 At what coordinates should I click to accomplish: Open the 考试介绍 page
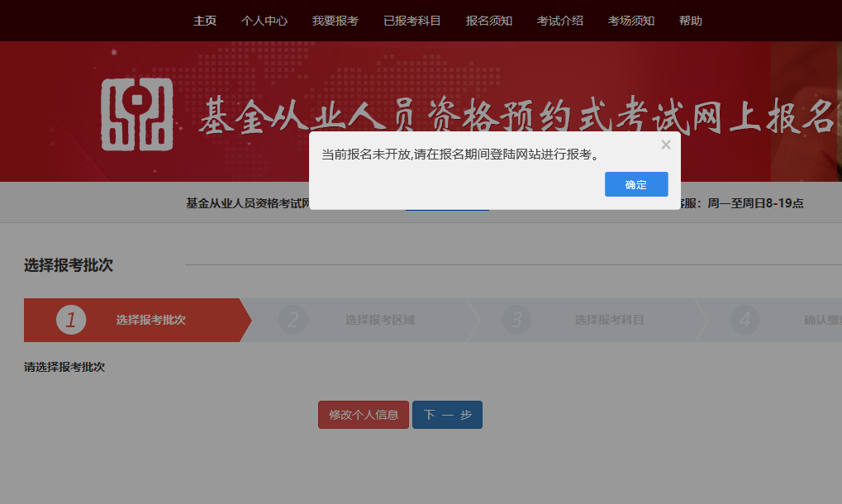tap(559, 21)
